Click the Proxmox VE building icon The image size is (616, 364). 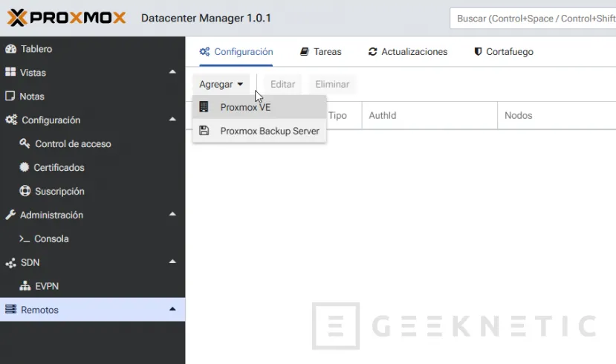click(204, 107)
